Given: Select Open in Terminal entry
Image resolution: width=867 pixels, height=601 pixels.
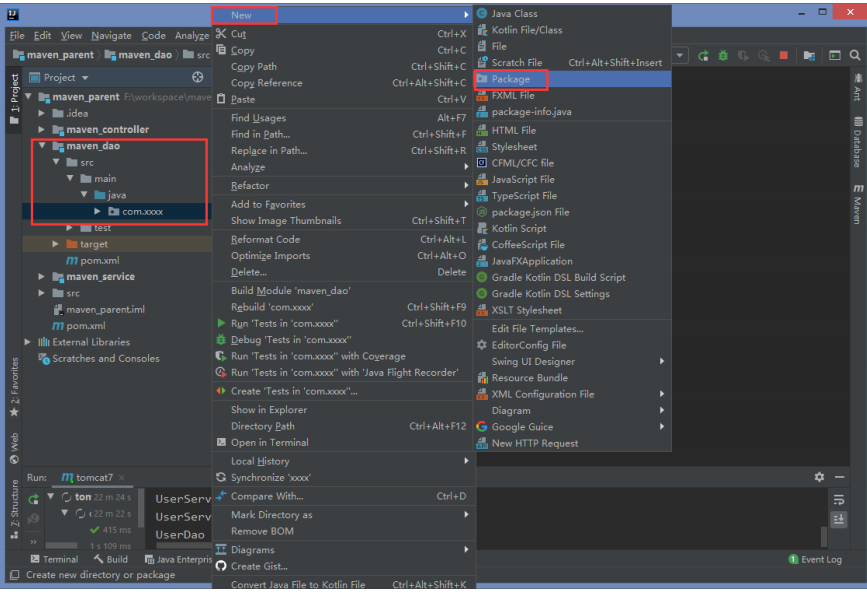Looking at the screenshot, I should [341, 442].
